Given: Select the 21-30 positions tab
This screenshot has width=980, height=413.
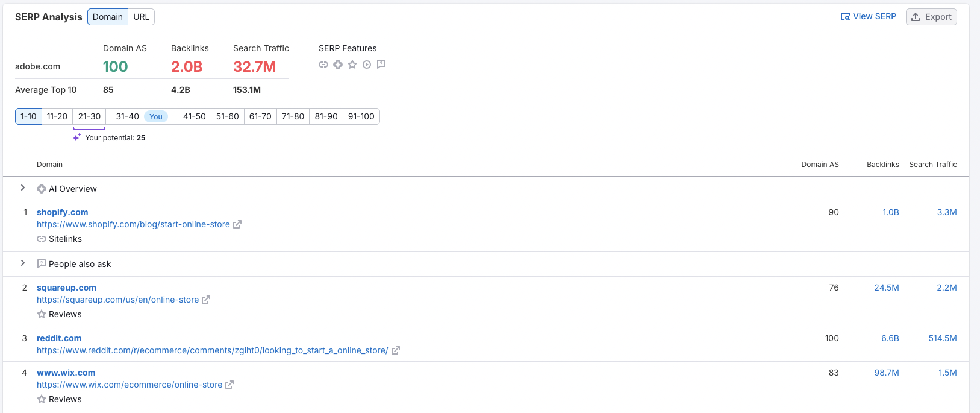Looking at the screenshot, I should 89,116.
